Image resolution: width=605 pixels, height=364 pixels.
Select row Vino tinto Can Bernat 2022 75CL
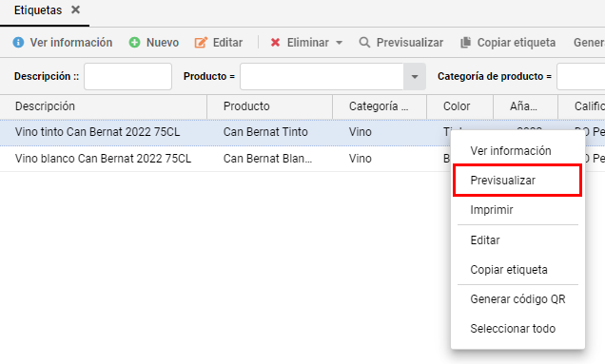[x=98, y=132]
